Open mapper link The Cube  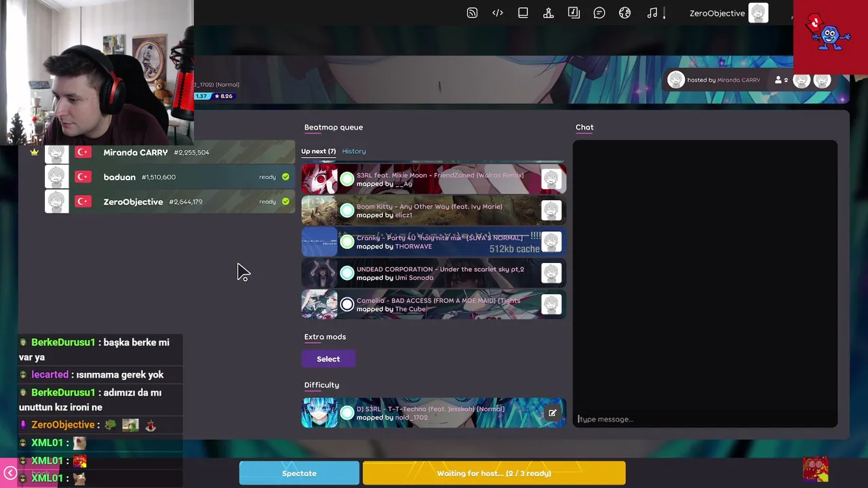pyautogui.click(x=410, y=309)
